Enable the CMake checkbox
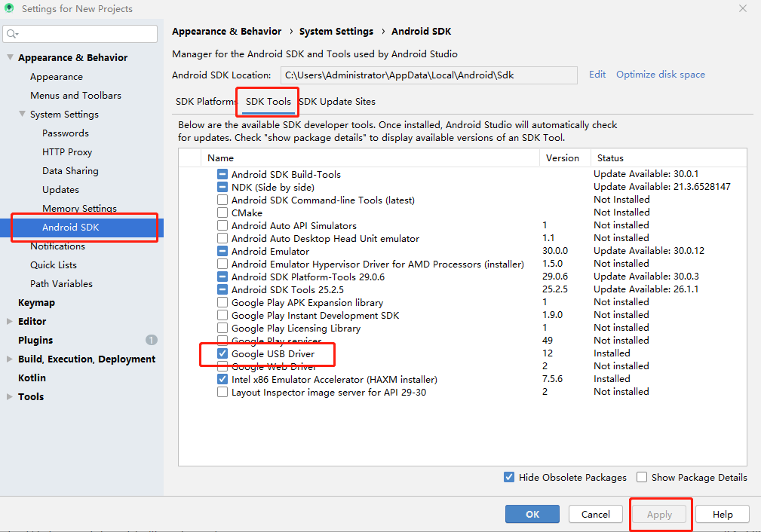The image size is (761, 532). click(x=222, y=212)
